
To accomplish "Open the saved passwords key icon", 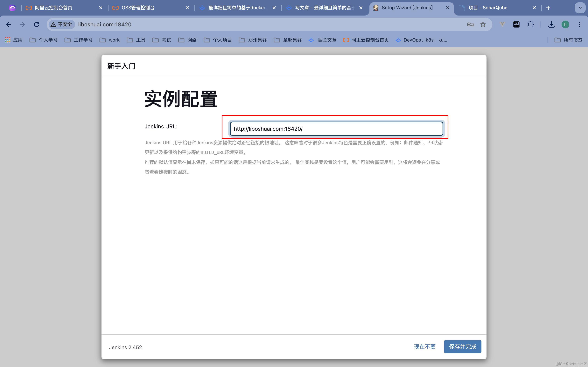I will coord(470,24).
